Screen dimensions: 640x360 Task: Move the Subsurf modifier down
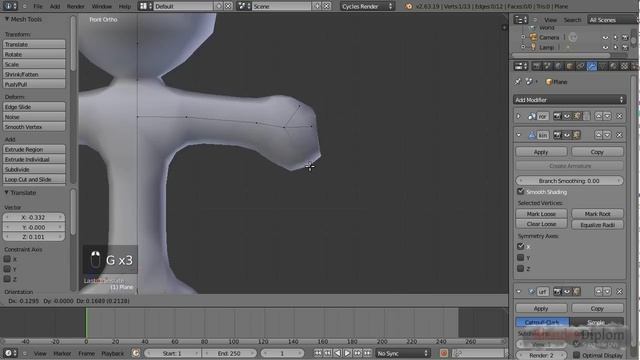607,291
